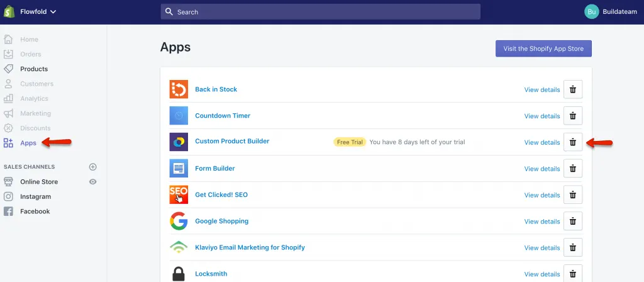
Task: Delete Form Builder with trash icon
Action: coord(573,168)
